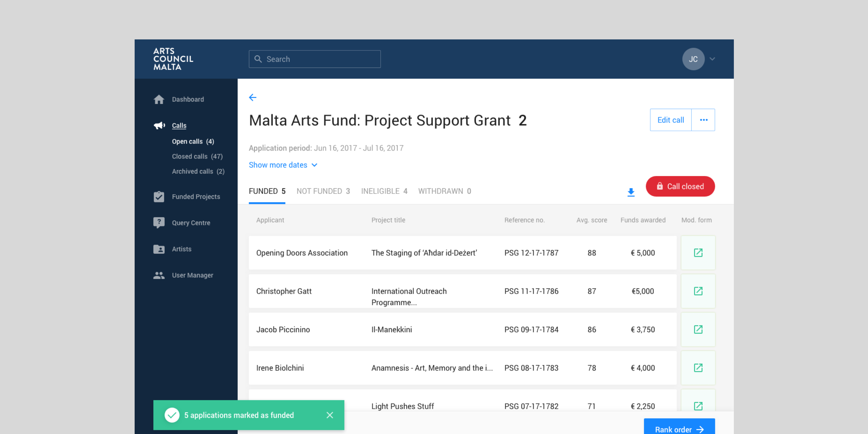Click the Rank order button
This screenshot has height=434, width=868.
point(679,427)
